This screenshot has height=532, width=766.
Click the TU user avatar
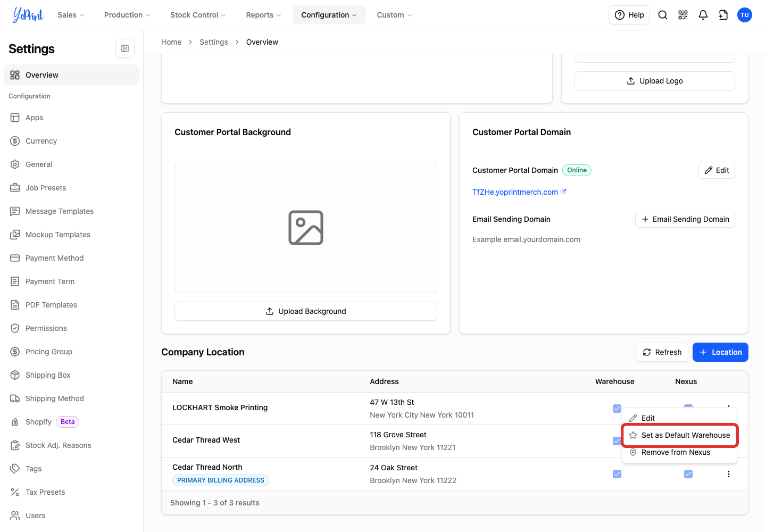pyautogui.click(x=745, y=15)
